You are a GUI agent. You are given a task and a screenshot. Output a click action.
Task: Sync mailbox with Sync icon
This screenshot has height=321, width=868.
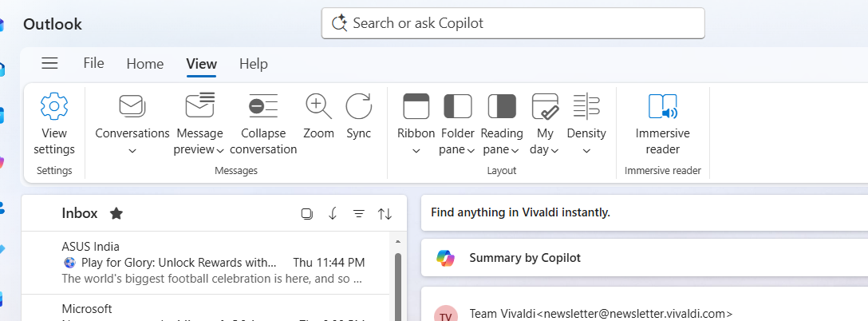tap(359, 106)
